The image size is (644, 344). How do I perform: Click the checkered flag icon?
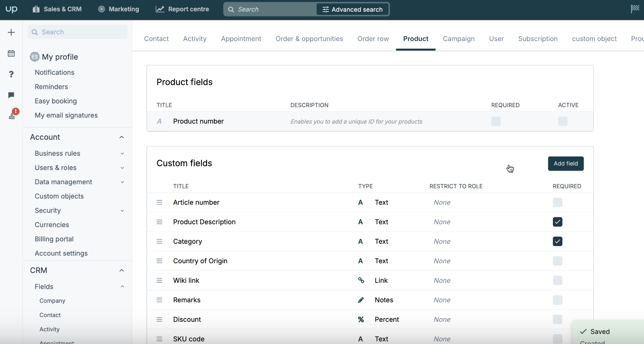tap(635, 9)
